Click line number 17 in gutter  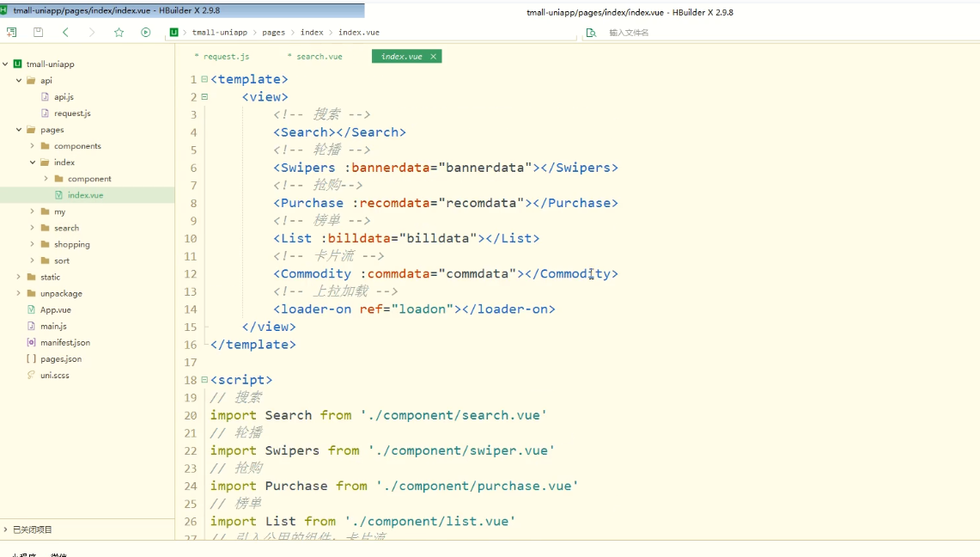[x=190, y=363]
